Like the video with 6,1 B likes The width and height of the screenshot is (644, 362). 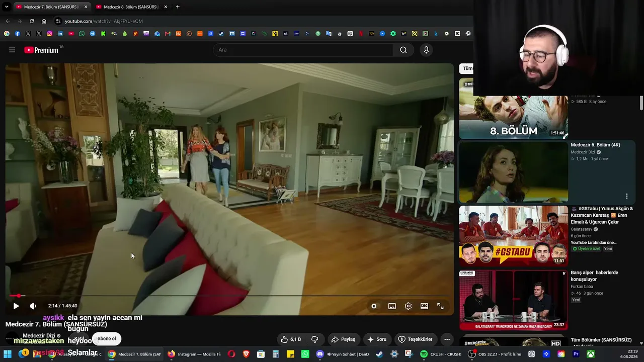point(291,339)
